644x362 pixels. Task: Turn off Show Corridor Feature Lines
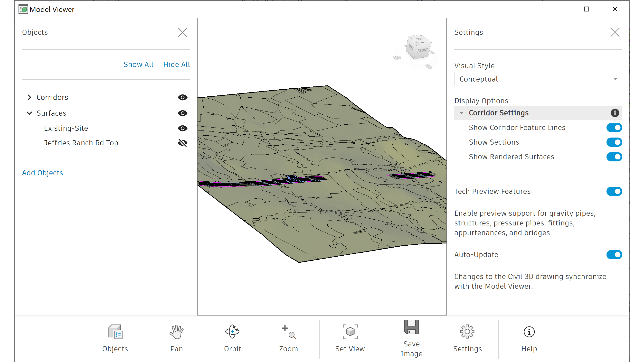pos(614,127)
